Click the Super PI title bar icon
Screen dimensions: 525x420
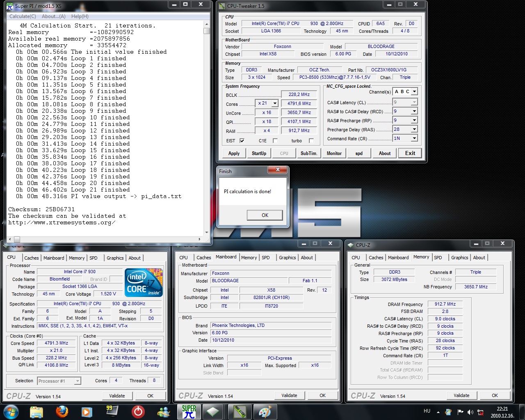click(10, 6)
